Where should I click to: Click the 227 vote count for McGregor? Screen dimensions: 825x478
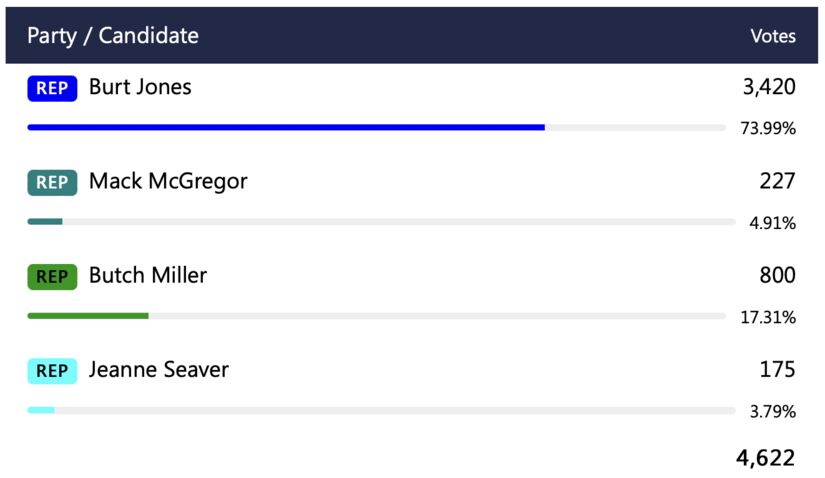point(777,181)
